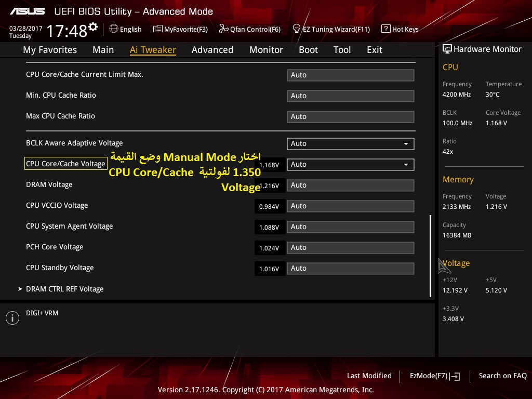The image size is (532, 399).
Task: Click the 1.088V System Agent reading
Action: (x=270, y=228)
